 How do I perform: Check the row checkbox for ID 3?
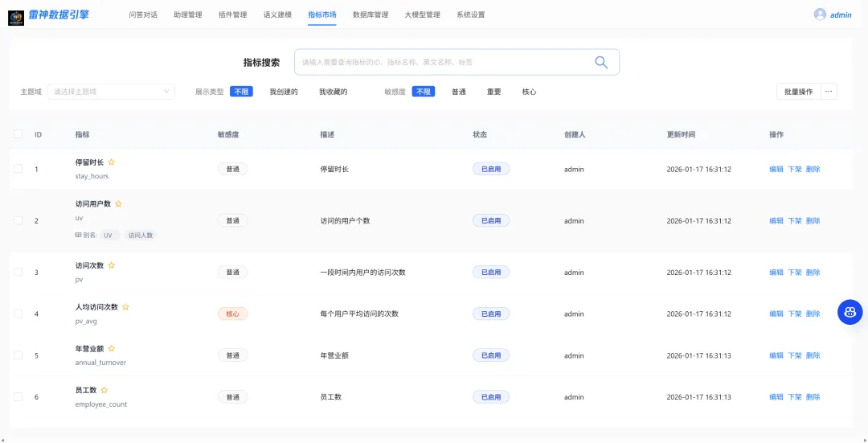click(x=18, y=272)
